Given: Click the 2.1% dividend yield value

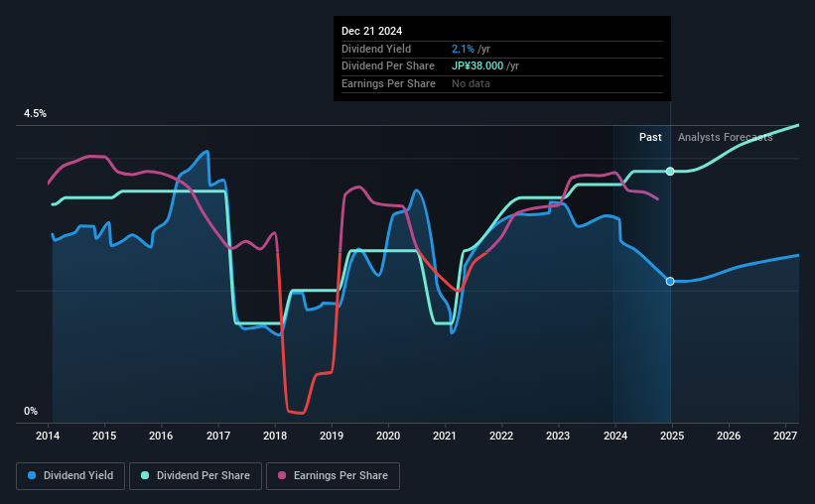Looking at the screenshot, I should 463,49.
